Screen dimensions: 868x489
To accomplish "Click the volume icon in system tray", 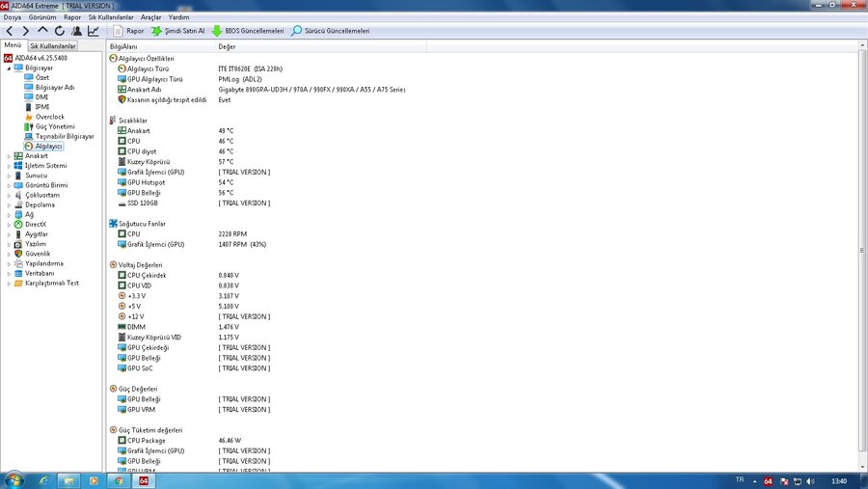I will point(811,481).
